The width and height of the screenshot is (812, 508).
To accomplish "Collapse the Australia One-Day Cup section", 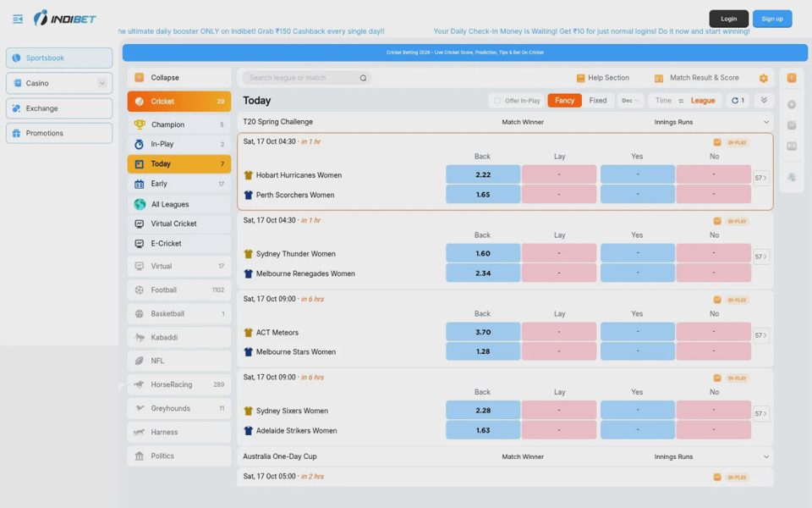I will (766, 456).
